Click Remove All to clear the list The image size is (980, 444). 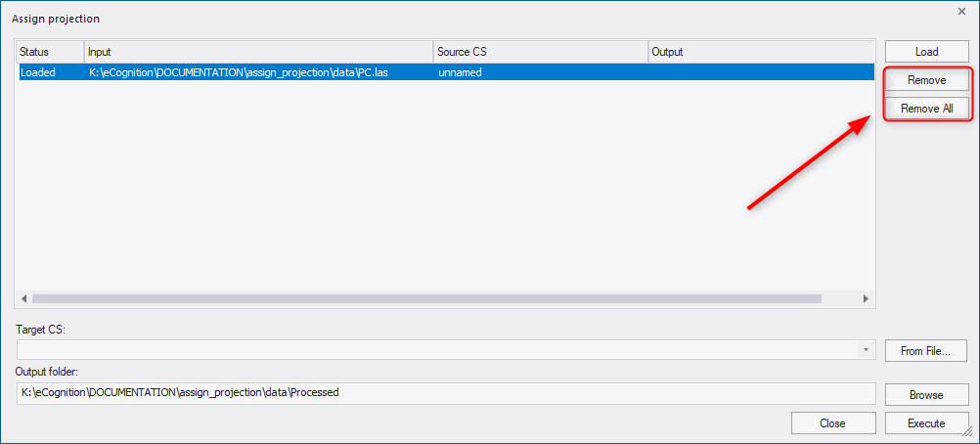(x=926, y=109)
